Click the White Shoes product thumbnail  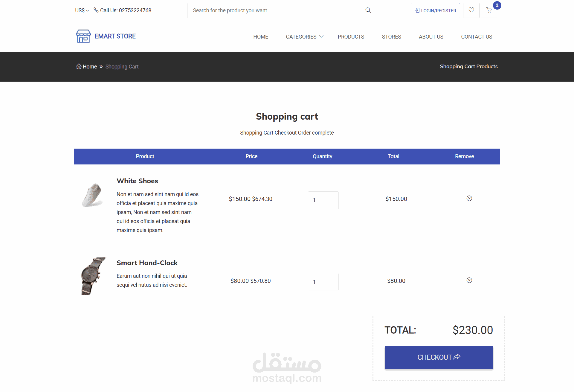click(x=92, y=195)
